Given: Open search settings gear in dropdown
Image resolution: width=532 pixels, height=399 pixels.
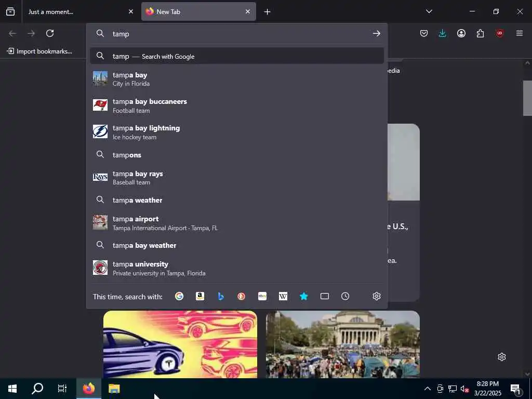Looking at the screenshot, I should click(376, 296).
